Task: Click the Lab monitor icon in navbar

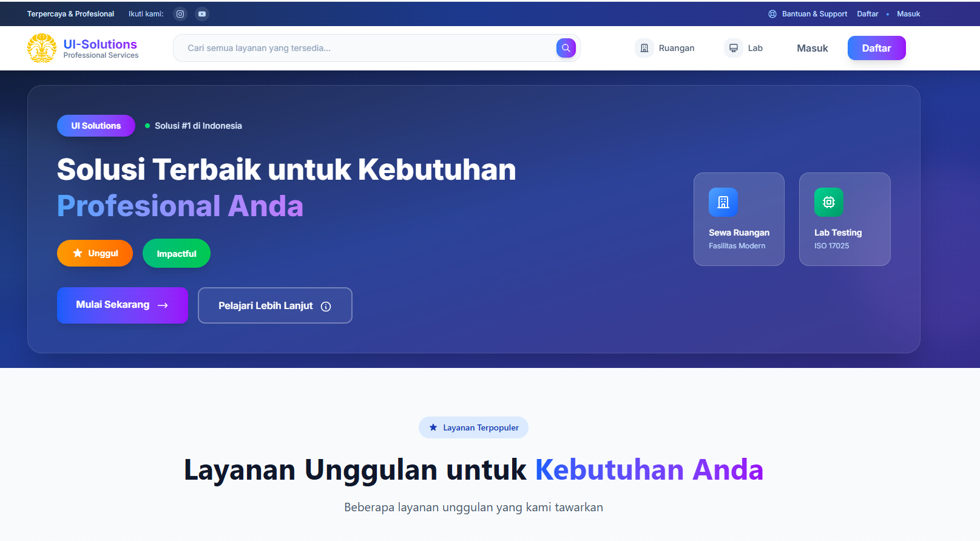Action: [x=734, y=48]
